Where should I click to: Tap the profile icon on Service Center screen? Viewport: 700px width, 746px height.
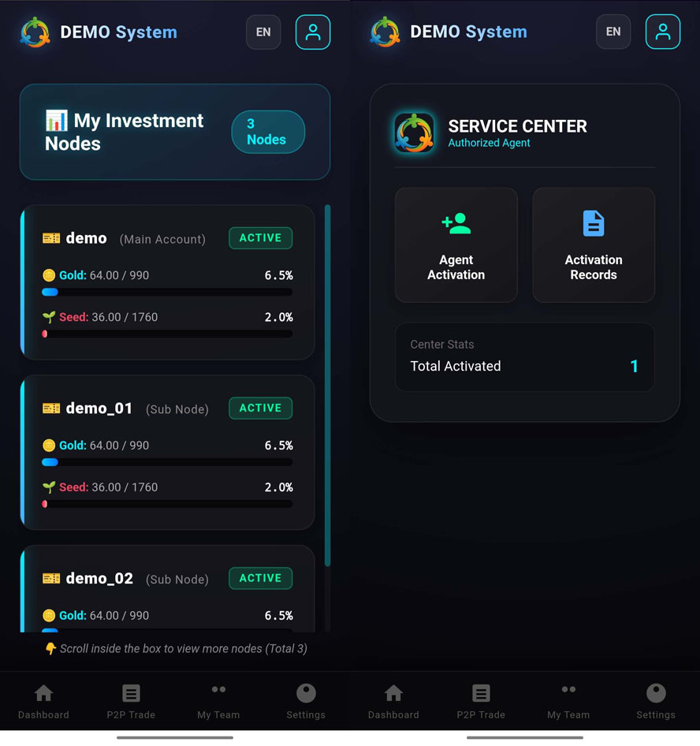click(662, 32)
